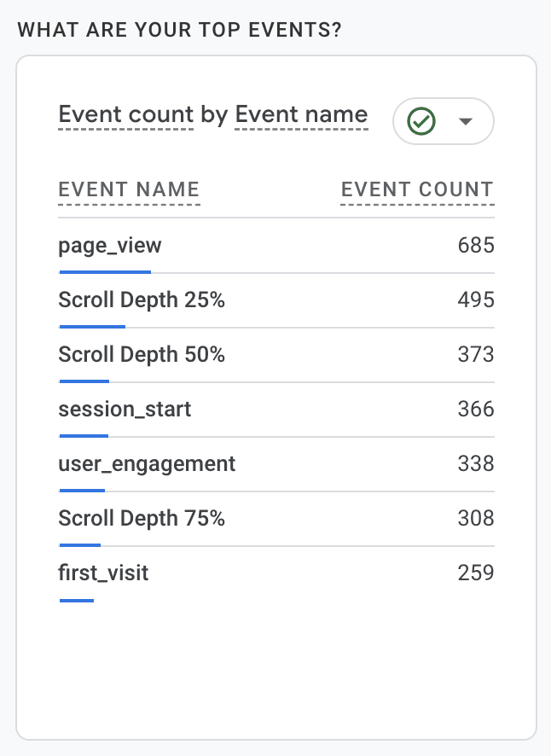
Task: Click the blue bar under first_visit
Action: click(x=76, y=600)
